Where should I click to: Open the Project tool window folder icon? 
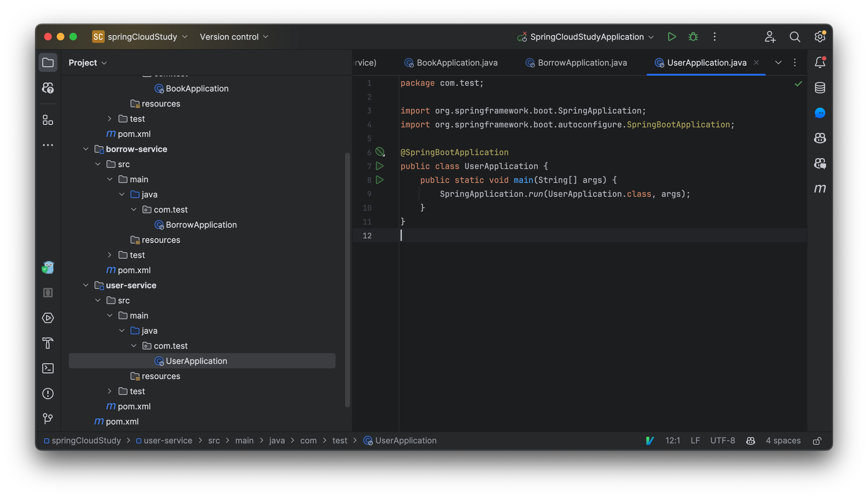point(48,62)
